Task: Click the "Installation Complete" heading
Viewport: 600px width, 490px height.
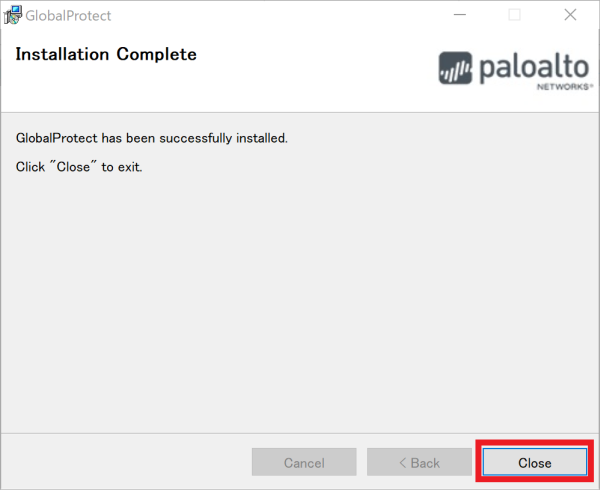Action: point(106,54)
